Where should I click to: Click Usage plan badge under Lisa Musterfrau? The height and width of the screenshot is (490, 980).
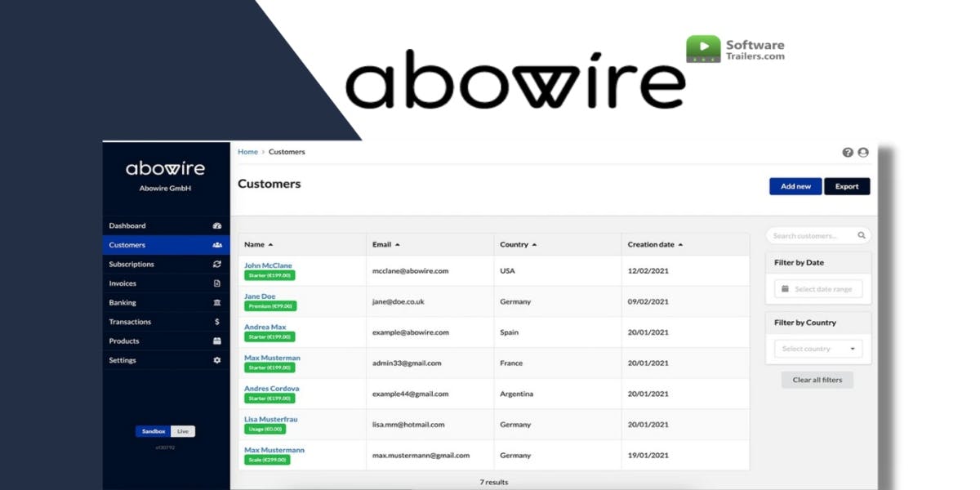(265, 429)
